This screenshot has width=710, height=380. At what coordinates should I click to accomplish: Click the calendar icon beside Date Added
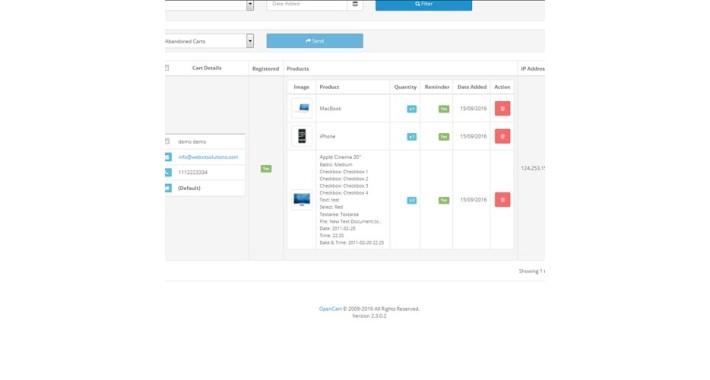pyautogui.click(x=355, y=4)
